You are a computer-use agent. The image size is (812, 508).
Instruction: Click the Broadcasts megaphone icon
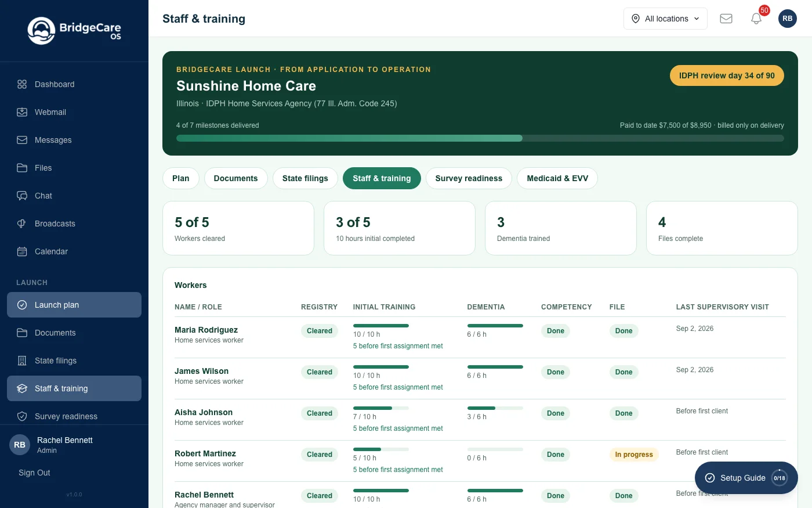pyautogui.click(x=22, y=224)
